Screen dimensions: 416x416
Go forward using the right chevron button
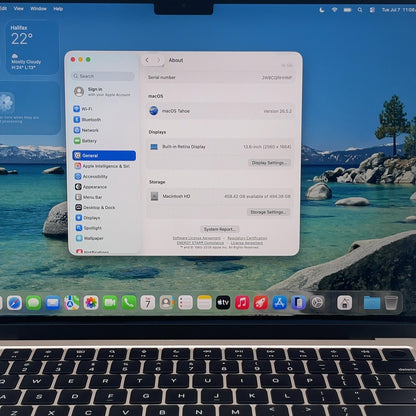click(159, 60)
